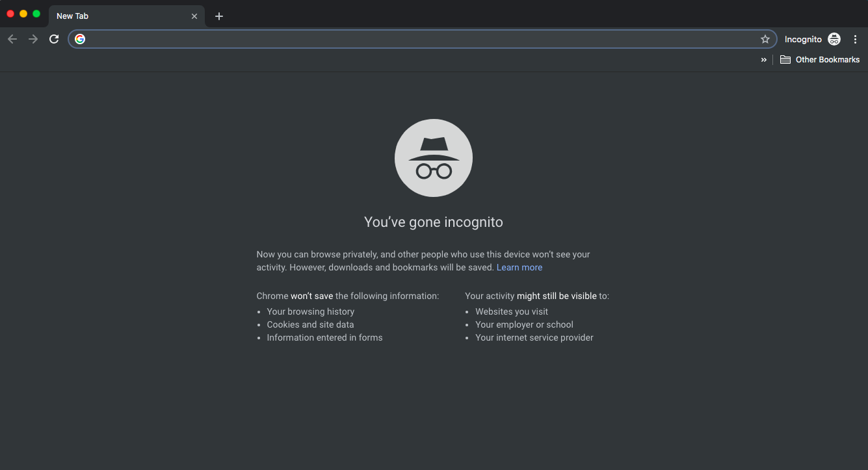Click the forward navigation arrow
Image resolution: width=868 pixels, height=470 pixels.
pos(33,39)
